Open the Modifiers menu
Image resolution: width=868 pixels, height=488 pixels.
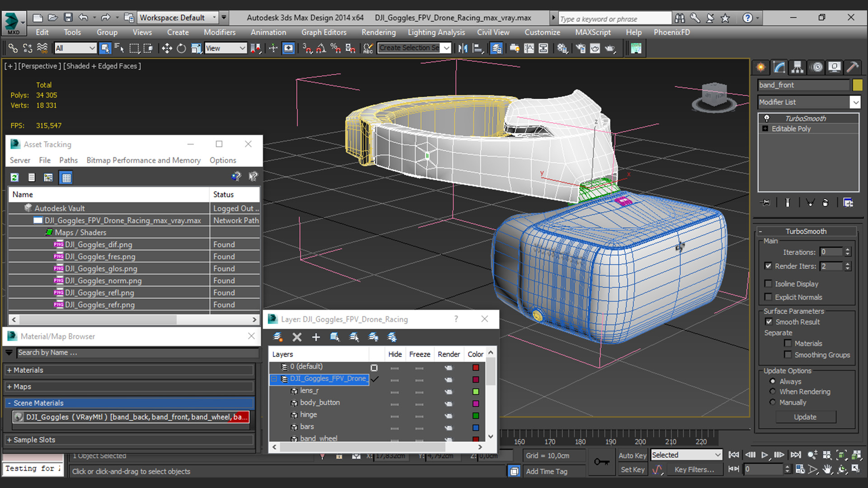pyautogui.click(x=219, y=32)
